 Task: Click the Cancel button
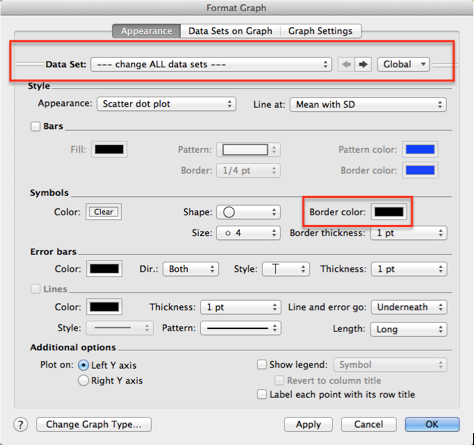point(369,425)
